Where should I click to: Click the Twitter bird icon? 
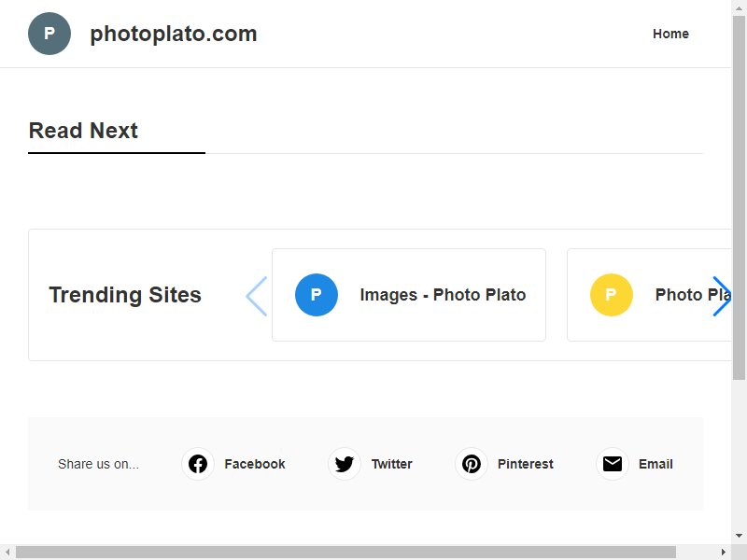point(345,464)
